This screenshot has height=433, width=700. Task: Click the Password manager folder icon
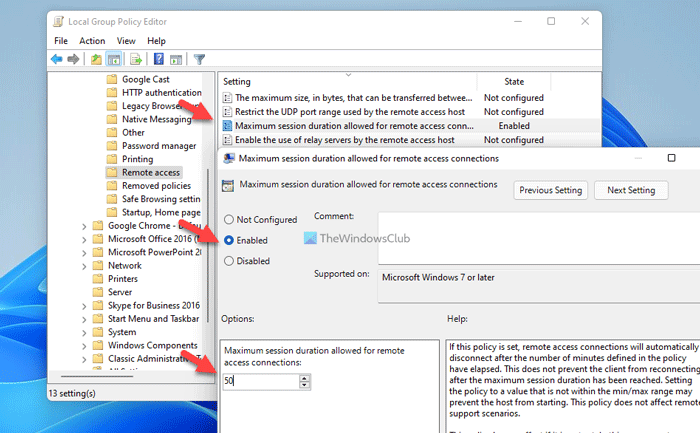(x=112, y=146)
